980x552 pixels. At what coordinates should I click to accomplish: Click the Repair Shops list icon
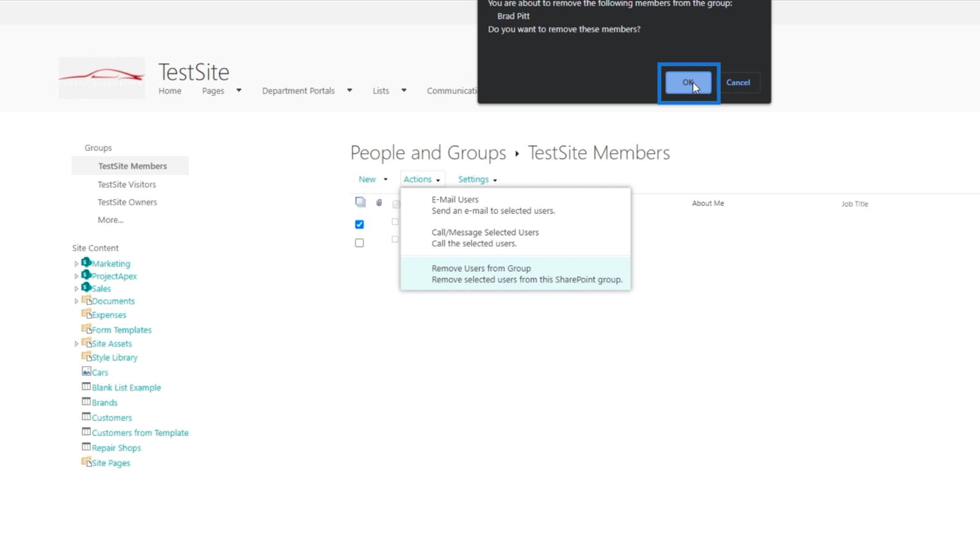[86, 447]
